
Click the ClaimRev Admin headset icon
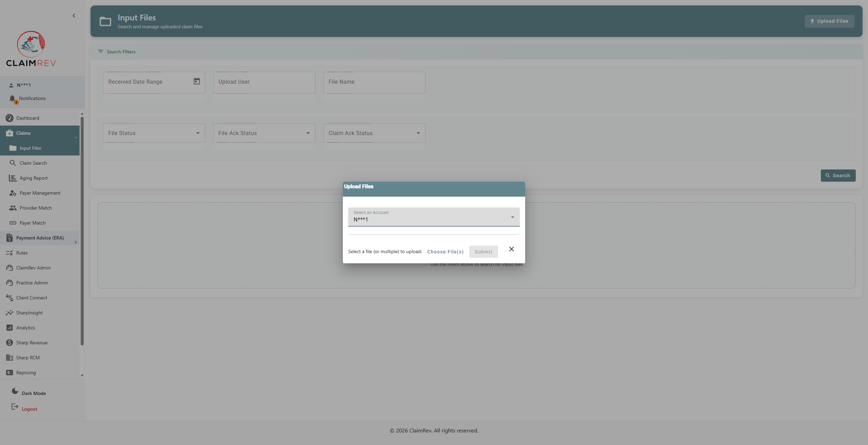(x=10, y=268)
